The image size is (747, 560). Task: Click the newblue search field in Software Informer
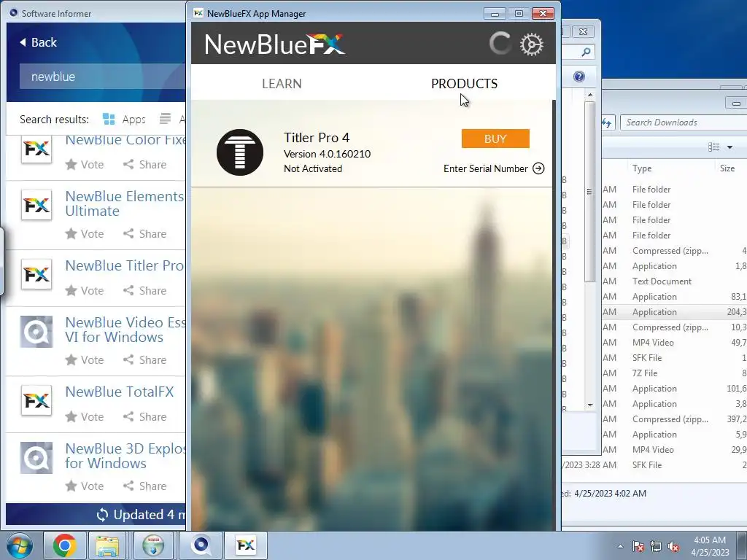coord(102,77)
